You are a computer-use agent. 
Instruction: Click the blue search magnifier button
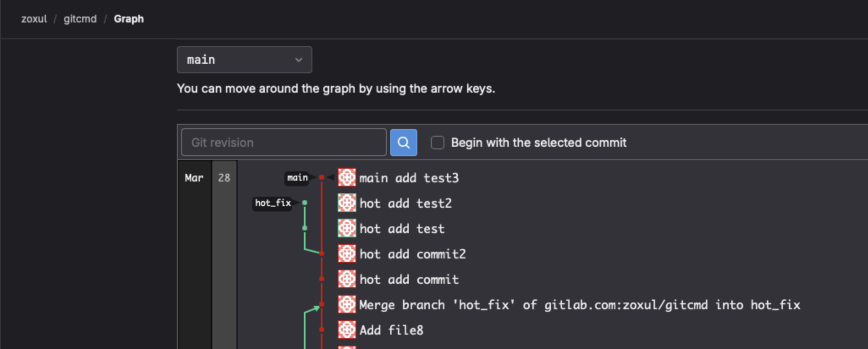pos(403,143)
